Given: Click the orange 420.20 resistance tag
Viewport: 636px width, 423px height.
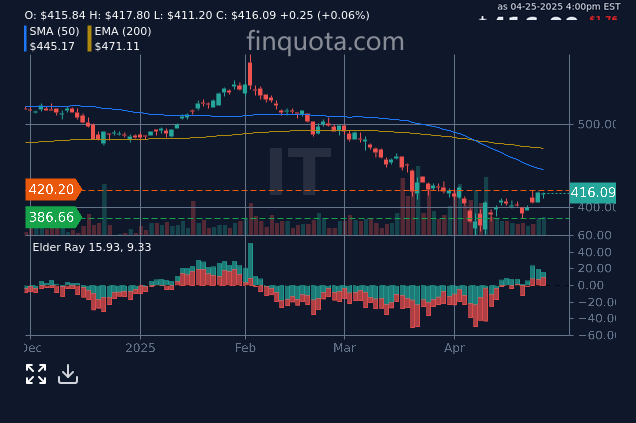Looking at the screenshot, I should 53,189.
